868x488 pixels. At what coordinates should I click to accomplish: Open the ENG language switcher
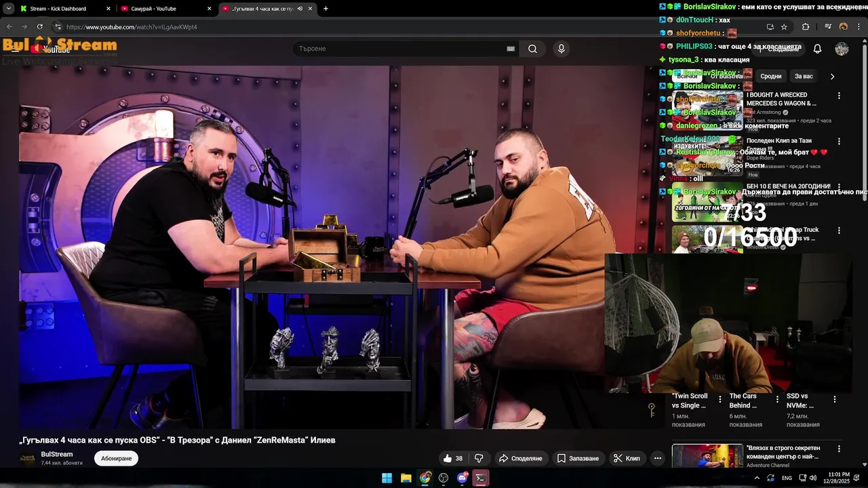pyautogui.click(x=787, y=478)
